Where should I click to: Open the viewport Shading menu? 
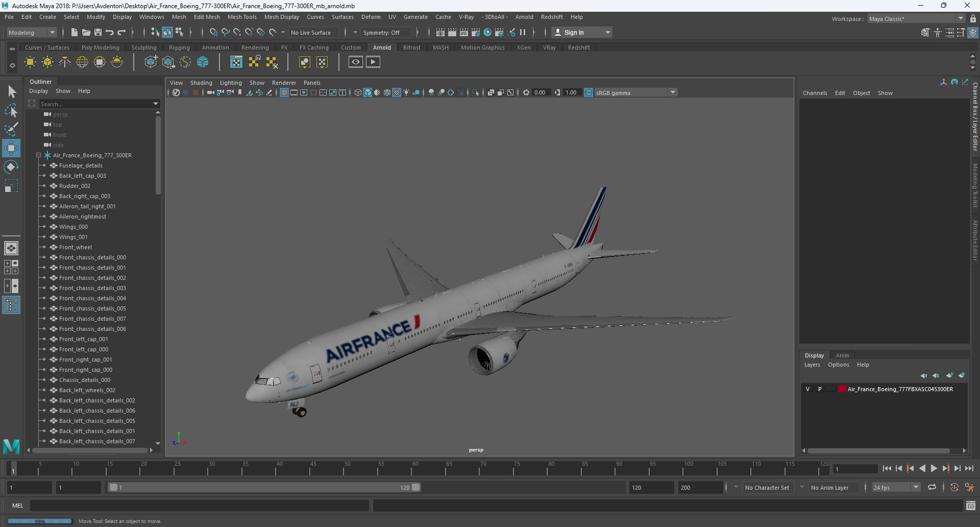(x=201, y=83)
